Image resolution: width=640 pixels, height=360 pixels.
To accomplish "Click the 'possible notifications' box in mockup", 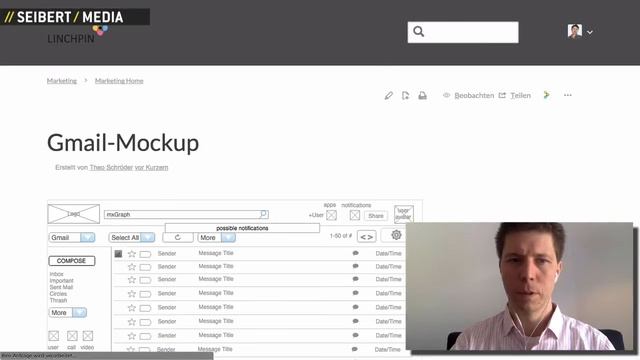I will point(242,228).
